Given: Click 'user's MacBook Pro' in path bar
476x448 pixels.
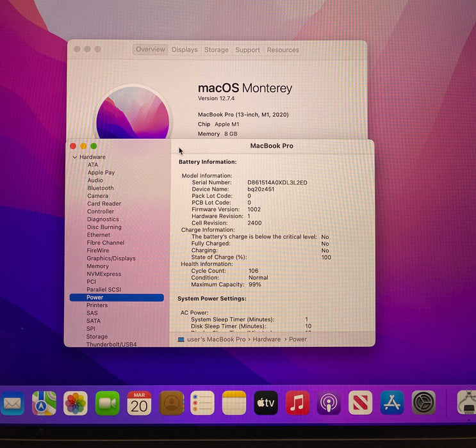Looking at the screenshot, I should (x=217, y=339).
